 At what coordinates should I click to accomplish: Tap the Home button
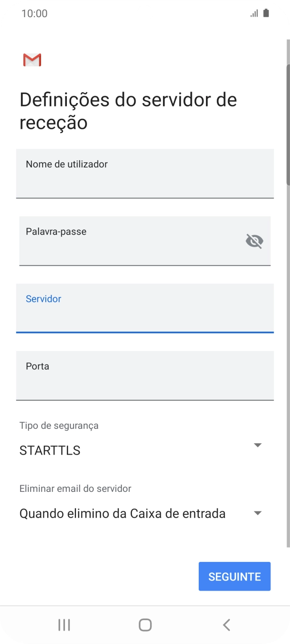click(x=145, y=624)
